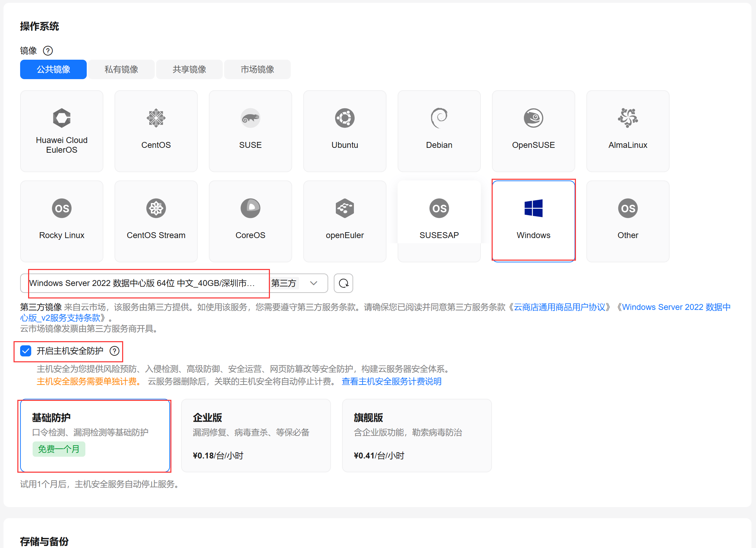This screenshot has height=548, width=756.
Task: Select the Rocky Linux OS icon
Action: coord(62,208)
